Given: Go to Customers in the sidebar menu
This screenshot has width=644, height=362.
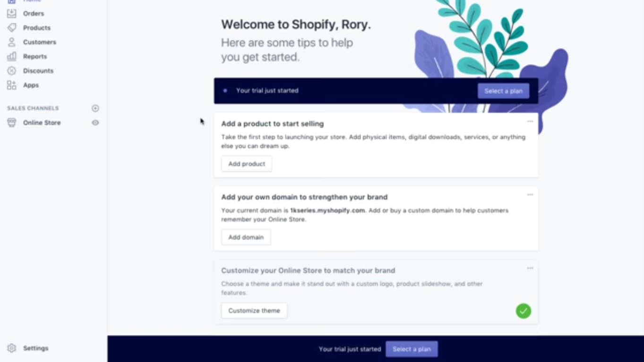Looking at the screenshot, I should (x=40, y=42).
